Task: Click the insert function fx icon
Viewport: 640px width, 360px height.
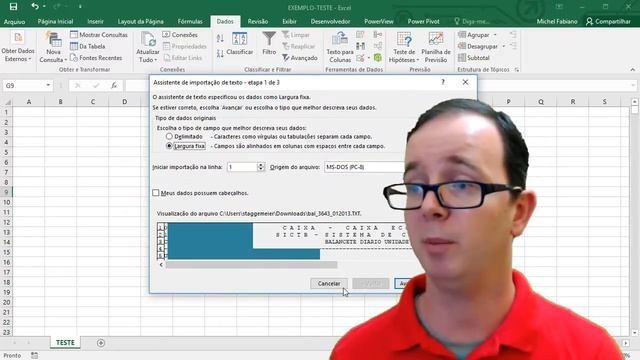Action: [x=114, y=85]
